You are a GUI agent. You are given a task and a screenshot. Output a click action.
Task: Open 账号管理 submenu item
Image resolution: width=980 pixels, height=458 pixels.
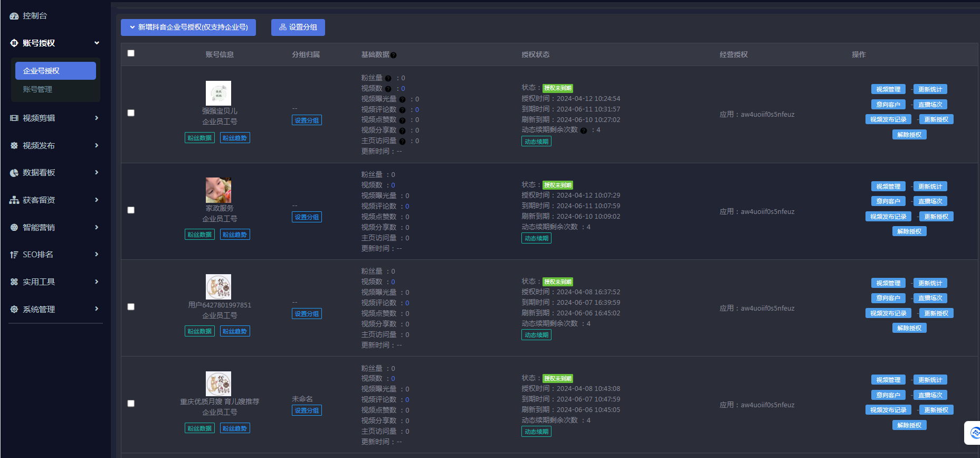click(37, 89)
